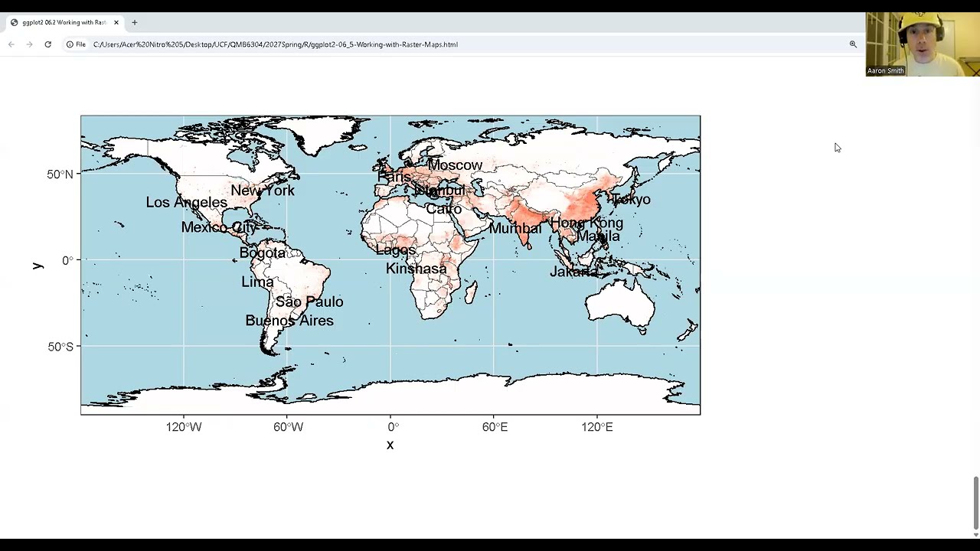Click the 120°W longitude axis label
980x551 pixels.
tap(184, 427)
